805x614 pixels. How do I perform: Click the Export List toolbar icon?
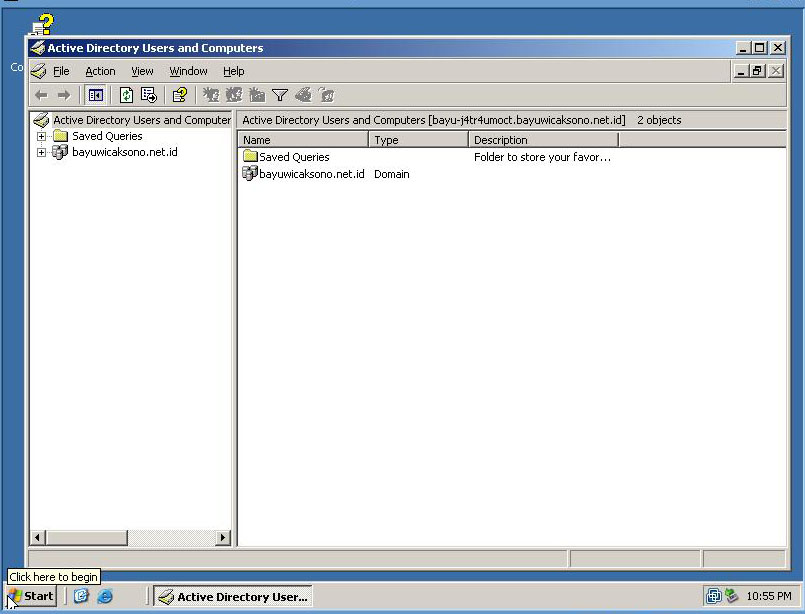pyautogui.click(x=149, y=95)
